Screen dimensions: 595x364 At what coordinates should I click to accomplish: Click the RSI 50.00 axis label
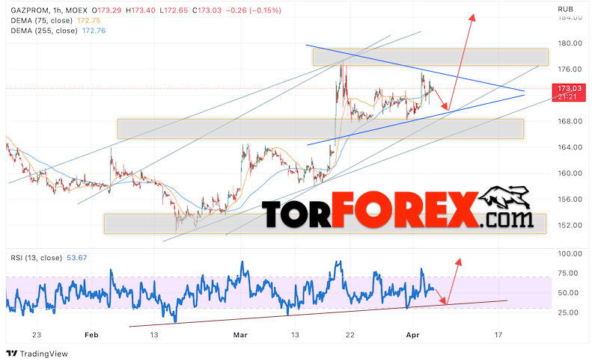[568, 293]
